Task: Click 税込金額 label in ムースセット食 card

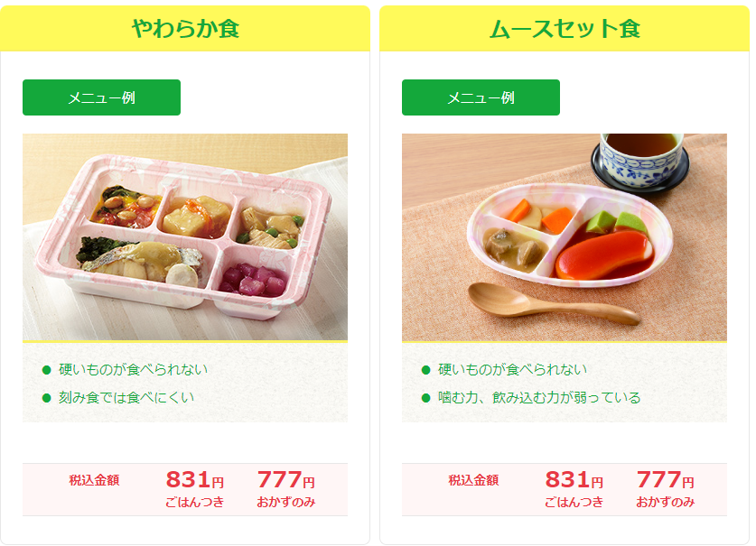Action: 473,480
